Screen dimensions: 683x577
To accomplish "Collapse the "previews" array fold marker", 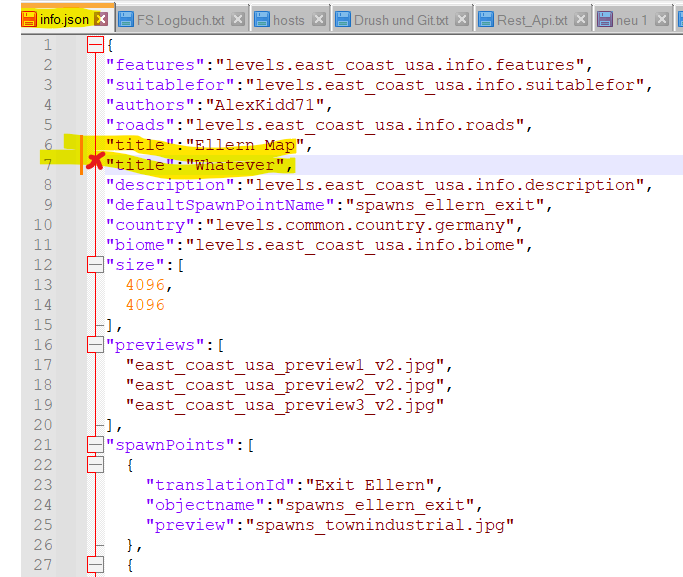I will tap(95, 345).
